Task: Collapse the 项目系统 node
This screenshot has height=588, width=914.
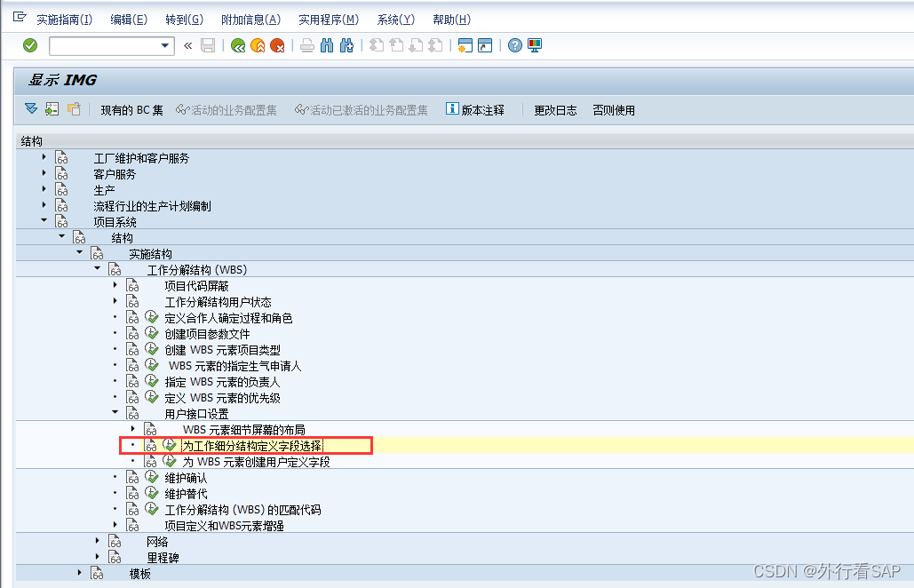Action: click(44, 220)
